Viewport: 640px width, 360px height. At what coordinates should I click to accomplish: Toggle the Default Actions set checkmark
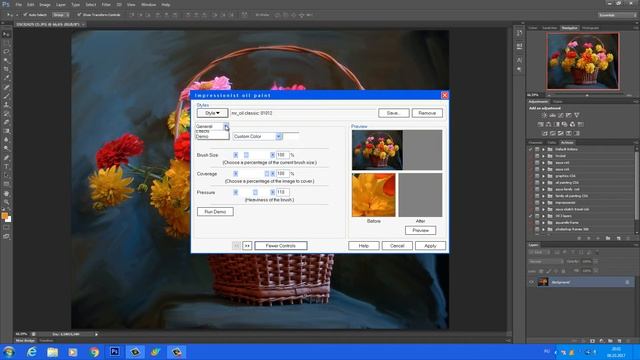pyautogui.click(x=530, y=149)
